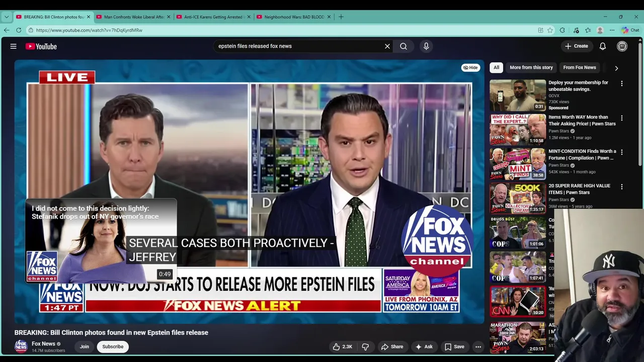Open browser settings and more menu
The width and height of the screenshot is (644, 362).
point(612,30)
